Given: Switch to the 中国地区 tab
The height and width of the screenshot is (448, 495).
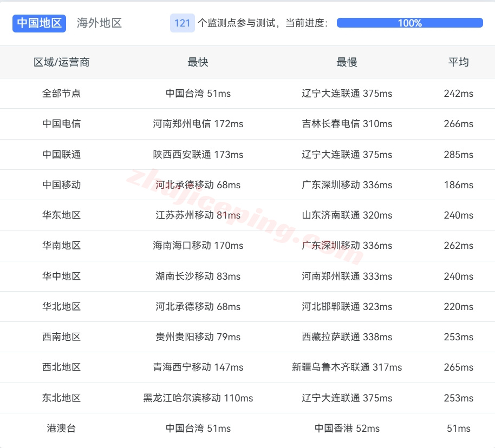Looking at the screenshot, I should click(39, 23).
